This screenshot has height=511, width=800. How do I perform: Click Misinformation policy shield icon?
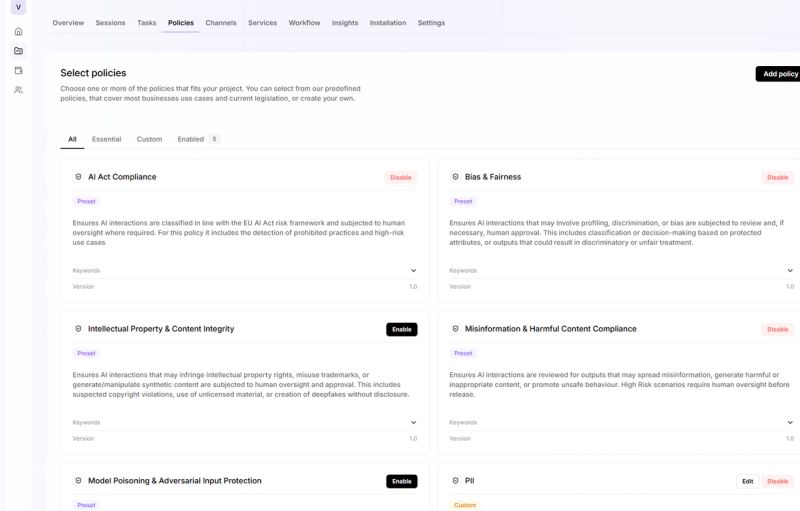[x=455, y=329]
